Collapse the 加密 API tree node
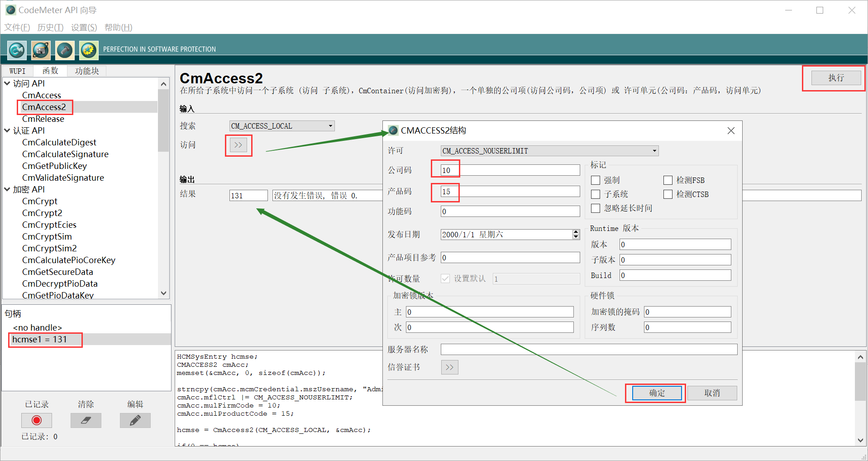The image size is (868, 461). point(7,189)
